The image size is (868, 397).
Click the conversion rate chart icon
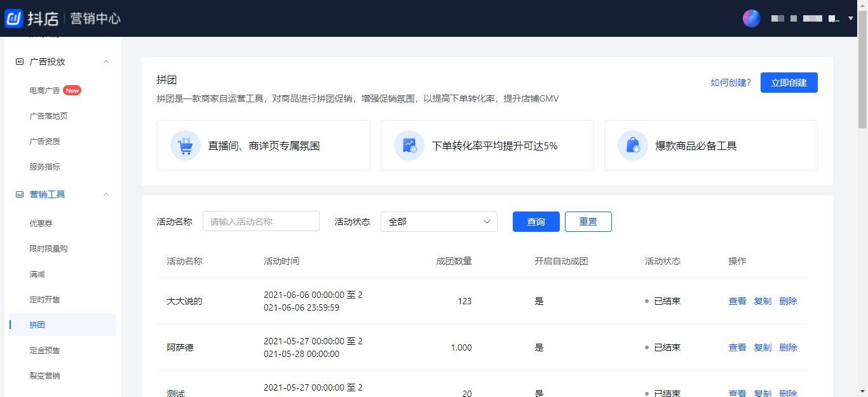(409, 145)
